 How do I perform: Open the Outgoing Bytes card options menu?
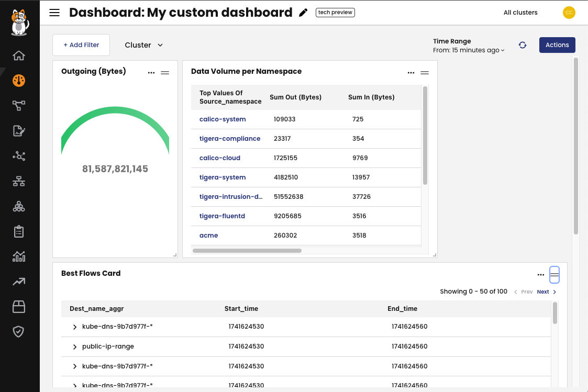151,72
